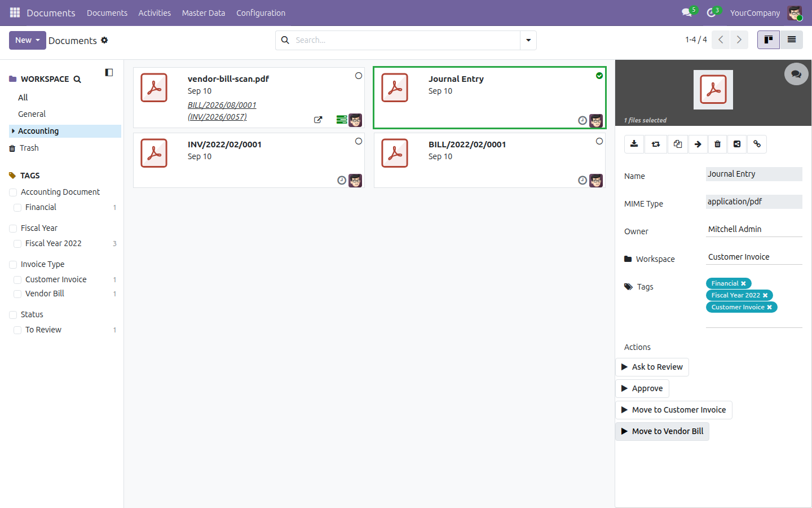
Task: Open the BILL/2026/08/0001 link
Action: coord(222,105)
